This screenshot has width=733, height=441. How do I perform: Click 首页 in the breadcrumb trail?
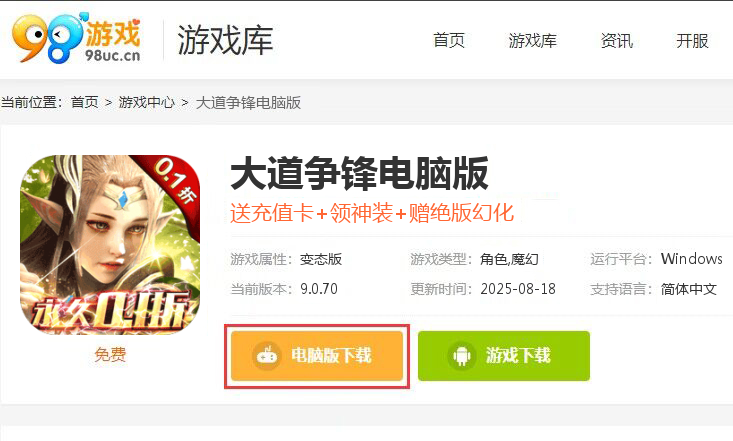85,102
